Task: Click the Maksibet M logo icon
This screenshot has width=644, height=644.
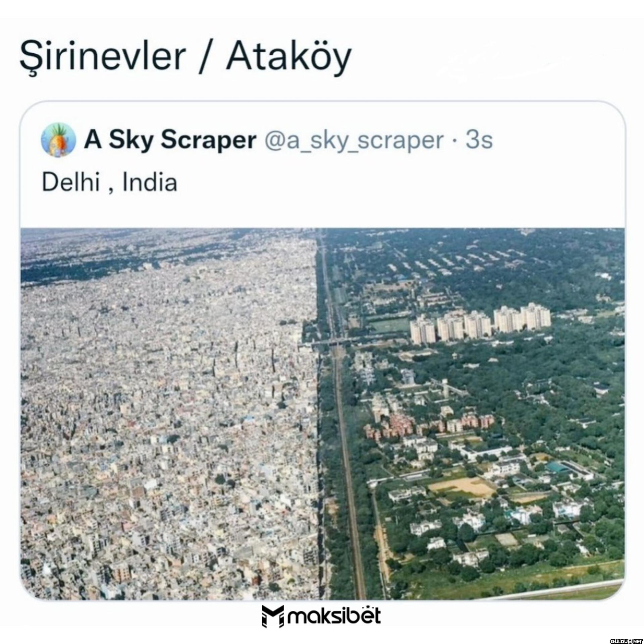Action: pyautogui.click(x=273, y=616)
